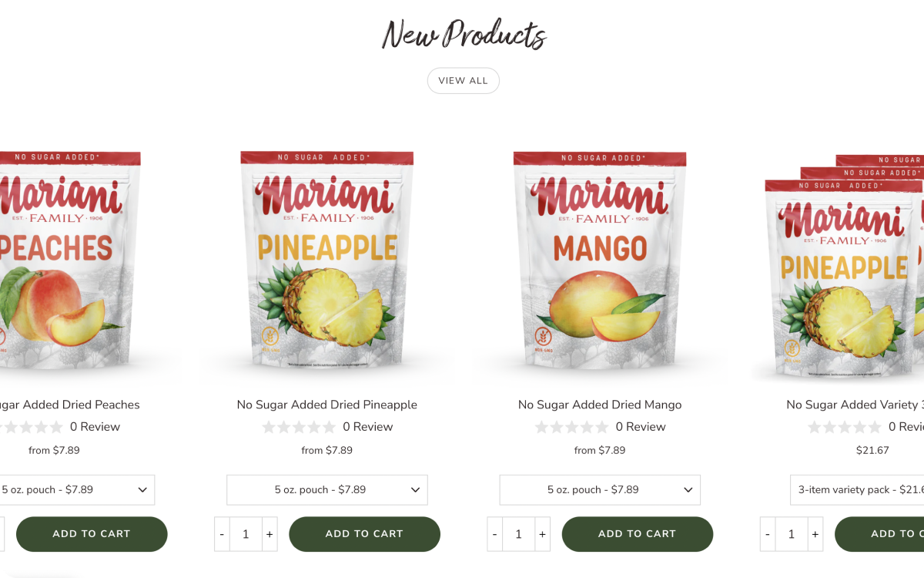Increase Dried Pineapple quantity with plus
Screen dimensions: 924x578
click(269, 534)
